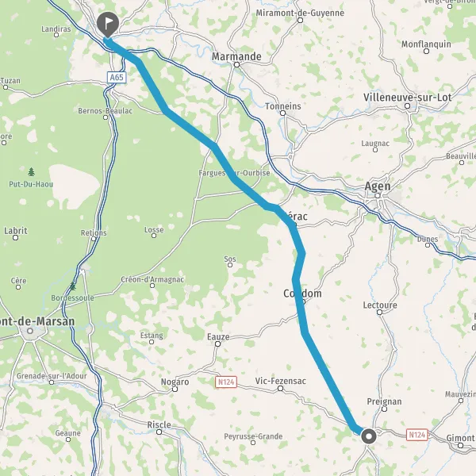The image size is (476, 476).
Task: Select the Miramont-de-Guyenne place marker
Action: coord(300,21)
